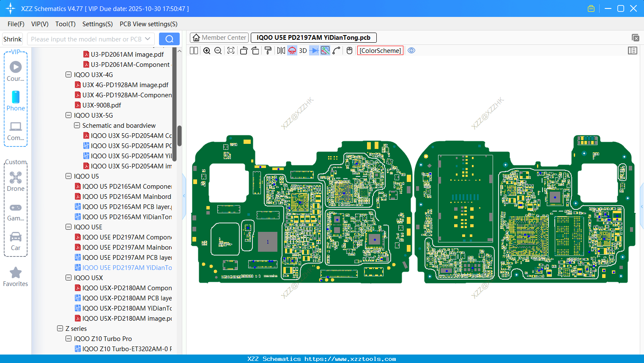Toggle the diode symbol display
This screenshot has width=644, height=363.
point(314,50)
